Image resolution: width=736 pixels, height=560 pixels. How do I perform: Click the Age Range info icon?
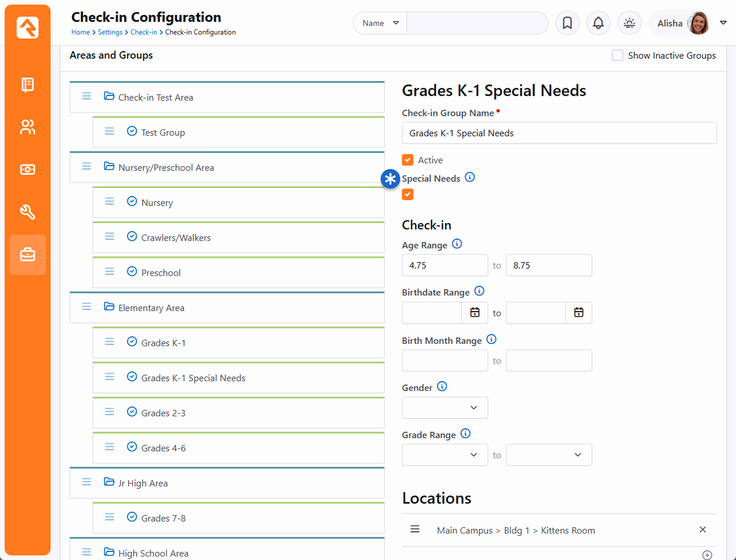[457, 244]
